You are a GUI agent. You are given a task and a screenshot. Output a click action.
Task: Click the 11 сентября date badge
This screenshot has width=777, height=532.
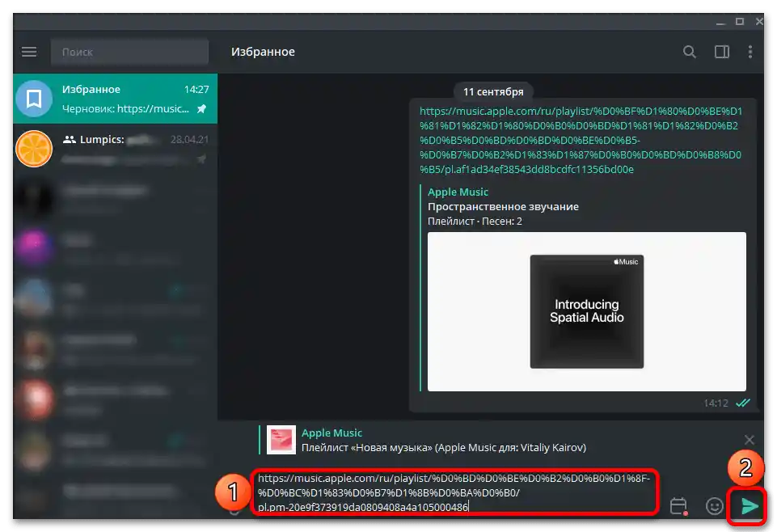[x=493, y=91]
